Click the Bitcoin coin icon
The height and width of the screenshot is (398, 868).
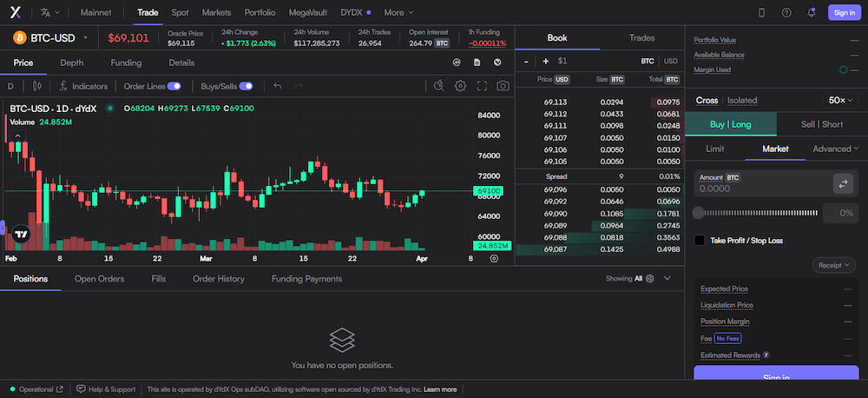point(19,37)
